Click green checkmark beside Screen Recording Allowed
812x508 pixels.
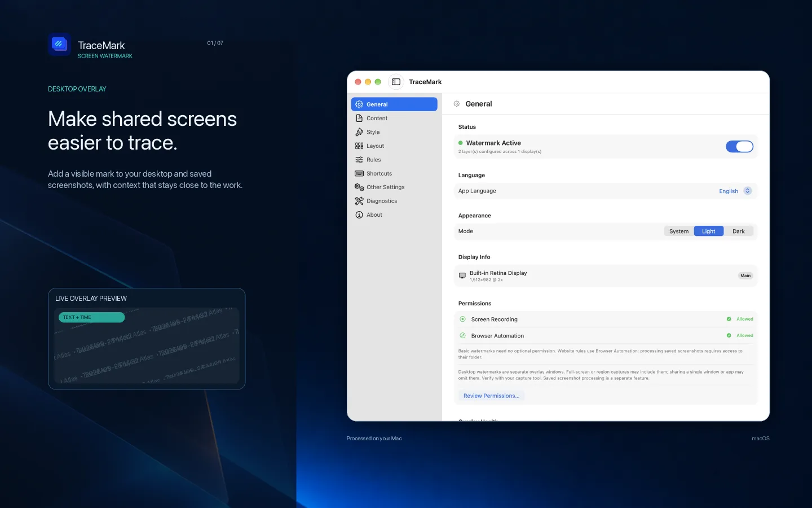click(729, 319)
